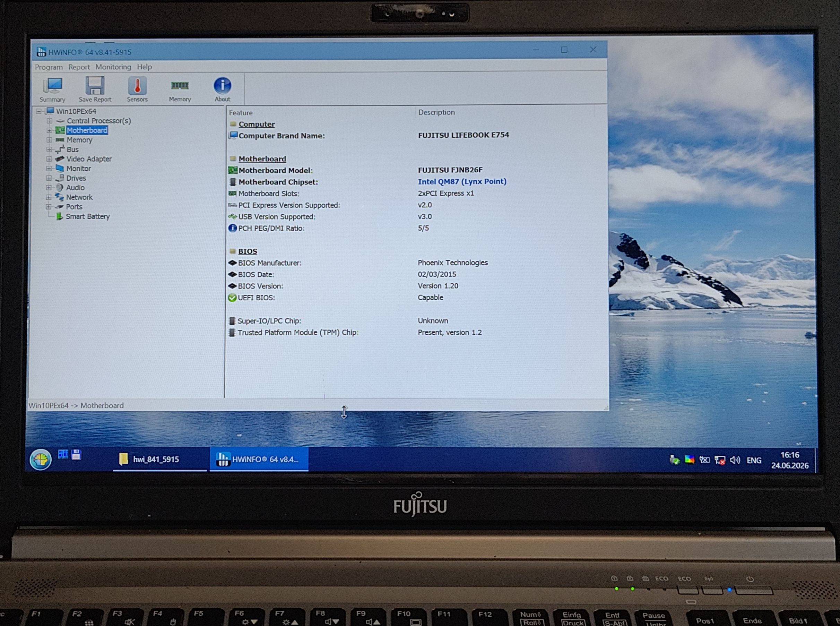
Task: Select Bus in the tree
Action: [x=73, y=149]
